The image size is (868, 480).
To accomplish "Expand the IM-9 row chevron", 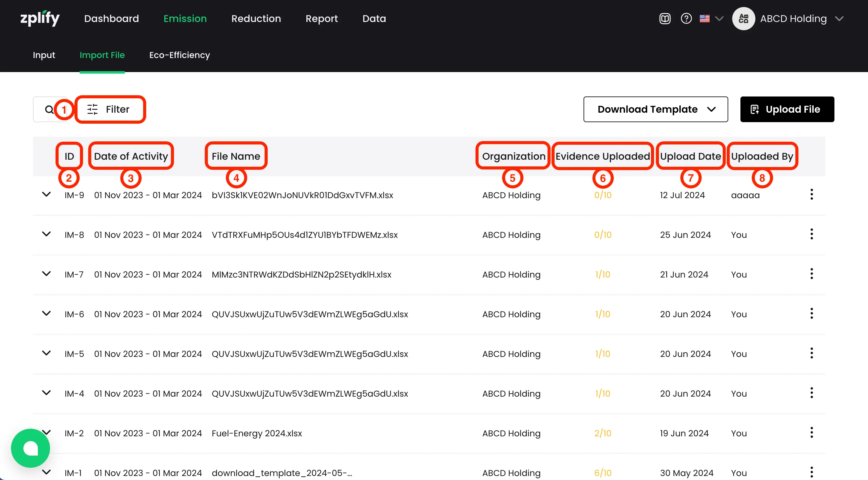I will pos(46,195).
